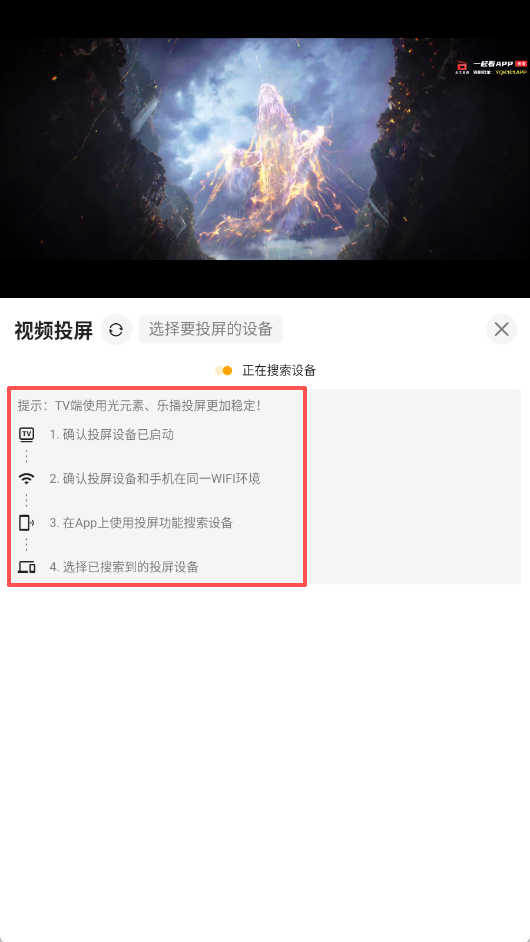Click step 4. 选择已搜索到的投屏设备

coord(124,567)
